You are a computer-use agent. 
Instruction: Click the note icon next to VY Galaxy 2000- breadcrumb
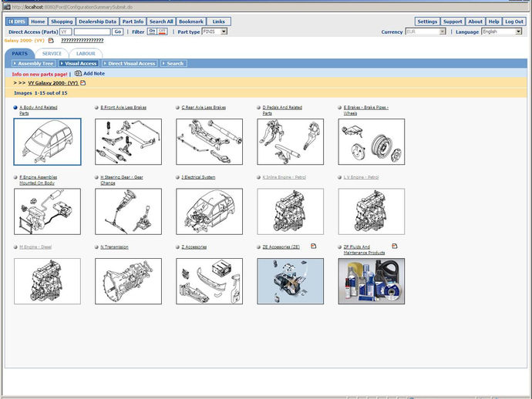coord(82,82)
